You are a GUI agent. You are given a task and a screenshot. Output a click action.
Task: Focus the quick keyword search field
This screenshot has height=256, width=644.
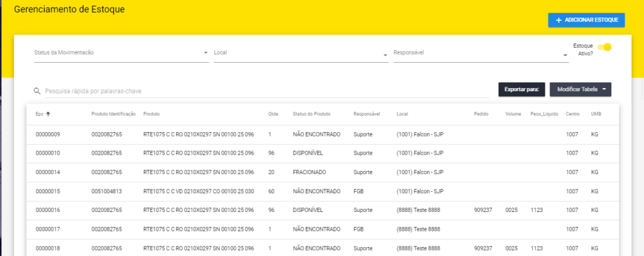(x=264, y=91)
